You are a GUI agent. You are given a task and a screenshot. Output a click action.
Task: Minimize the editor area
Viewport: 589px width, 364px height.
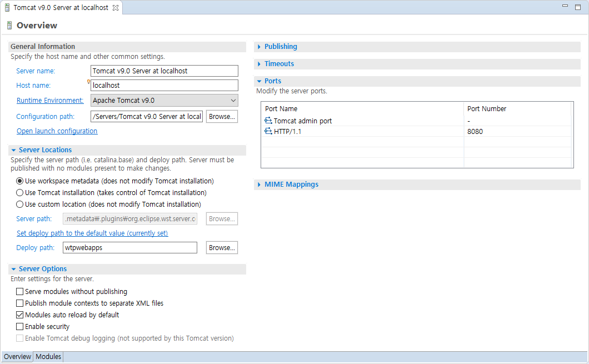coord(565,6)
